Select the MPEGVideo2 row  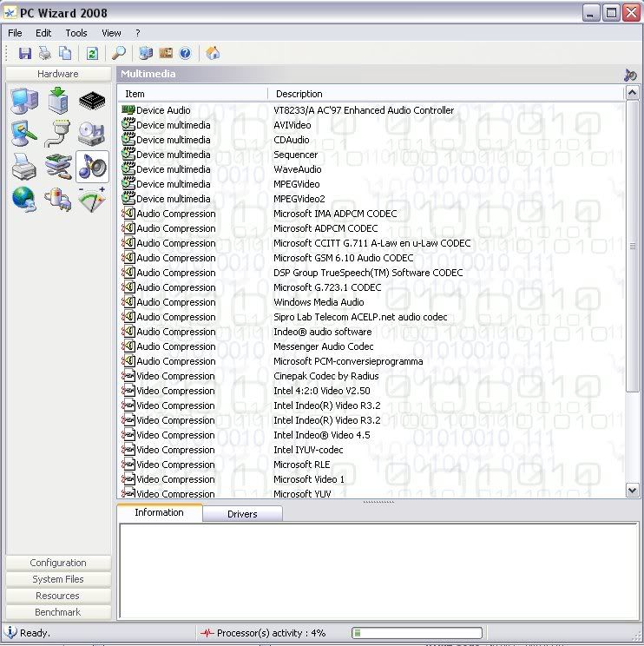tap(372, 199)
